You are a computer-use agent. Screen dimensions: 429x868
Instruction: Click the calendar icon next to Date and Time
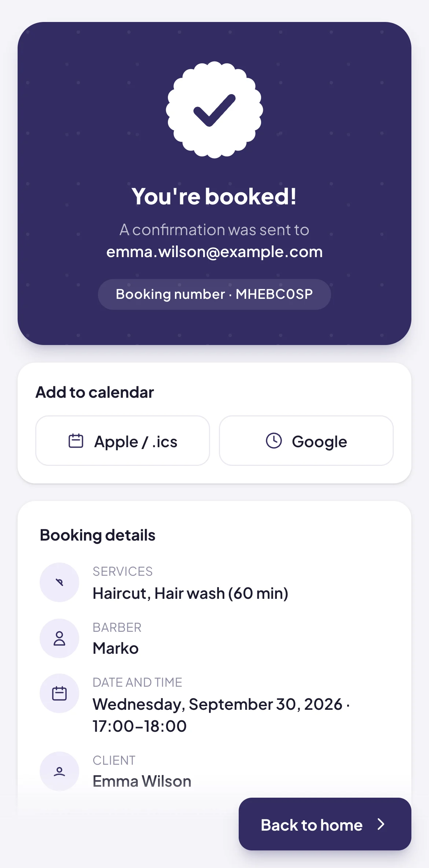point(59,693)
